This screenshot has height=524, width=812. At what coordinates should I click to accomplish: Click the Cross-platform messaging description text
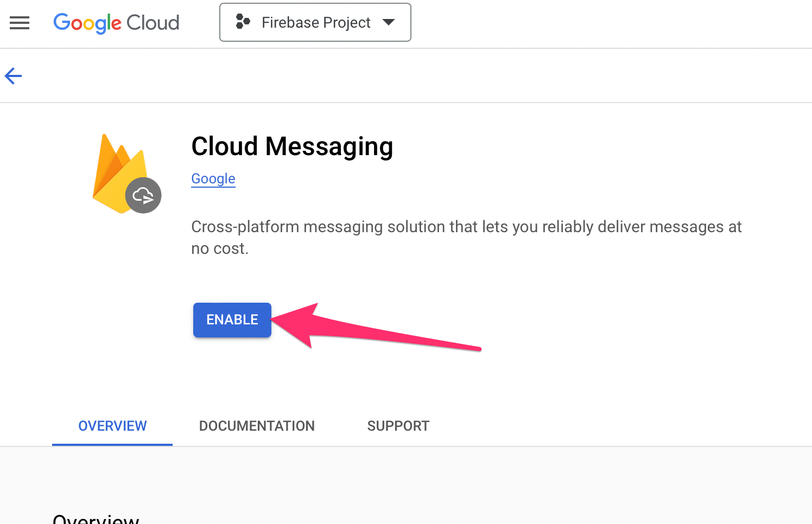click(466, 238)
